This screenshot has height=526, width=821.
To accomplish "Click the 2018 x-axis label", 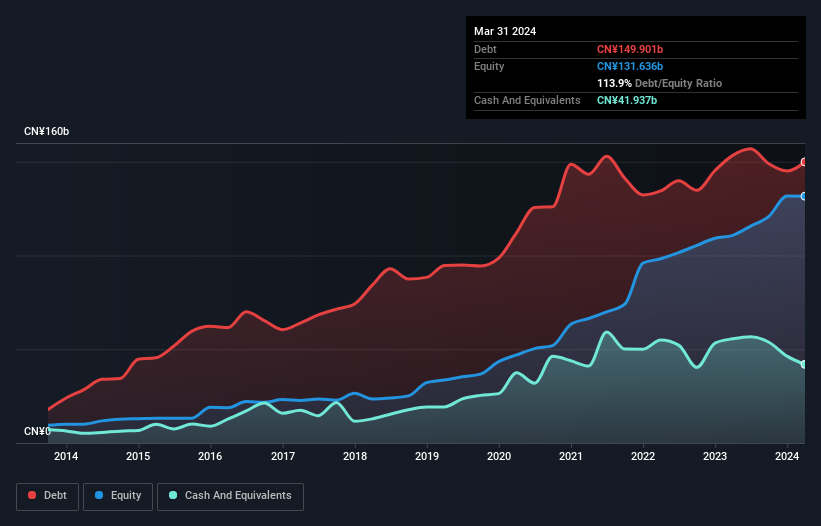I will click(x=355, y=456).
